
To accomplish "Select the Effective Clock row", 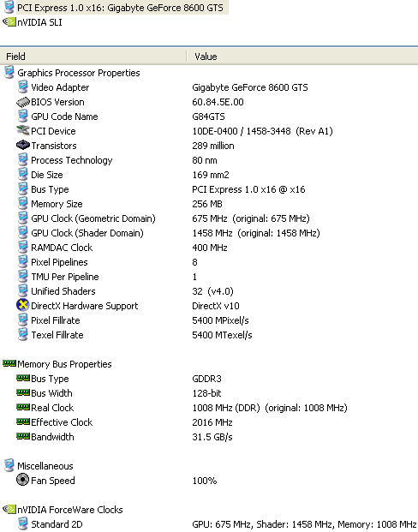I will pyautogui.click(x=209, y=422).
